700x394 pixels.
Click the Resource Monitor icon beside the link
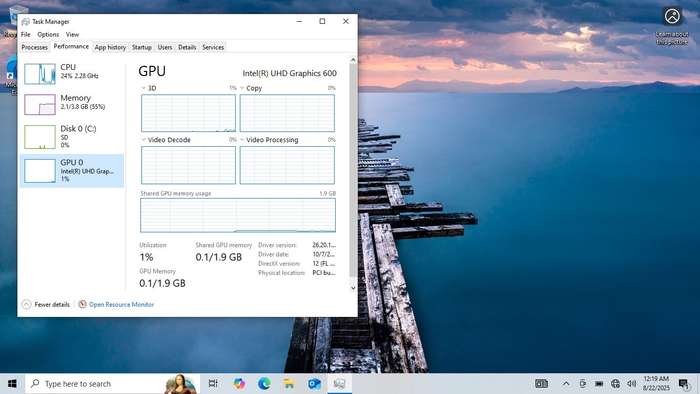point(82,304)
